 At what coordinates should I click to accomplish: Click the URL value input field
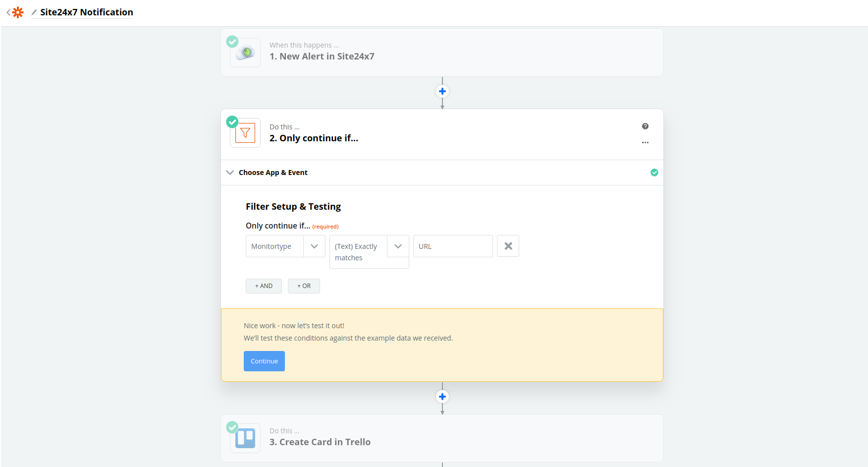coord(453,246)
